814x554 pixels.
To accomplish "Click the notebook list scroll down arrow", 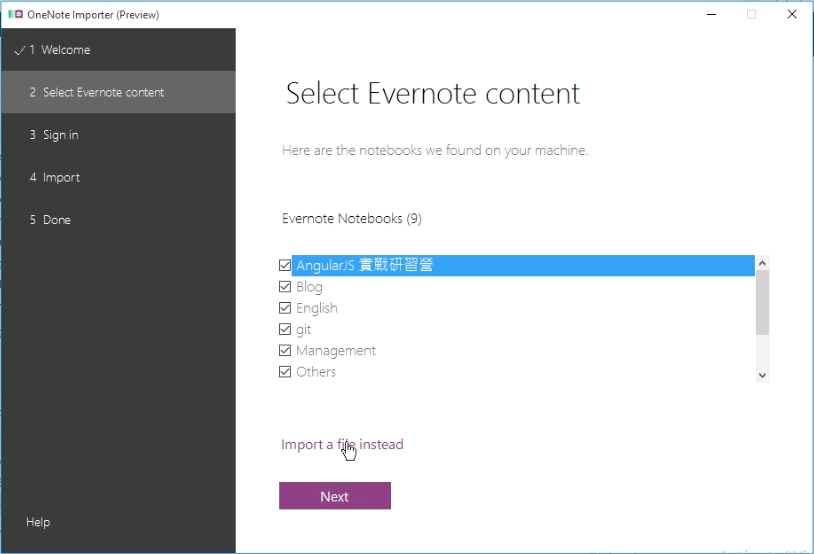I will (762, 375).
